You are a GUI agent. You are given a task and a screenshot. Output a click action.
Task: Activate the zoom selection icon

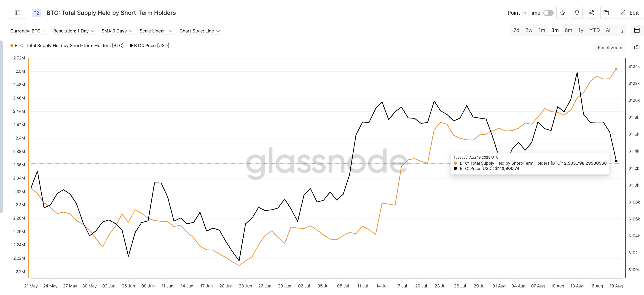[x=620, y=30]
